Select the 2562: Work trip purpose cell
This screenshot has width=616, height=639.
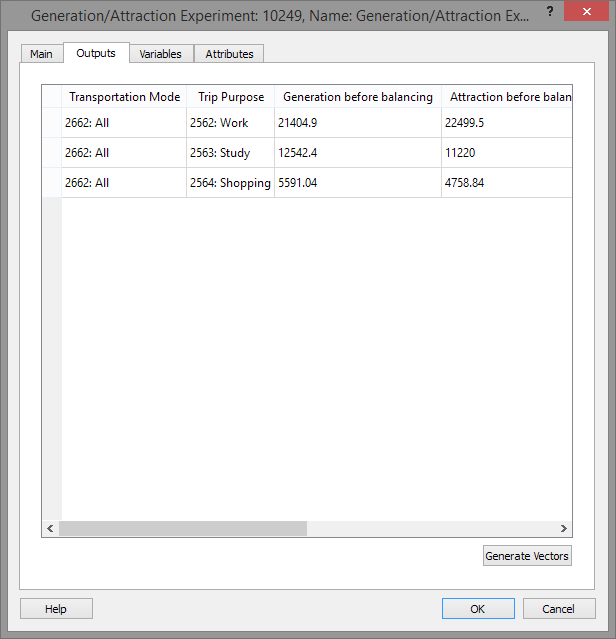(x=230, y=123)
